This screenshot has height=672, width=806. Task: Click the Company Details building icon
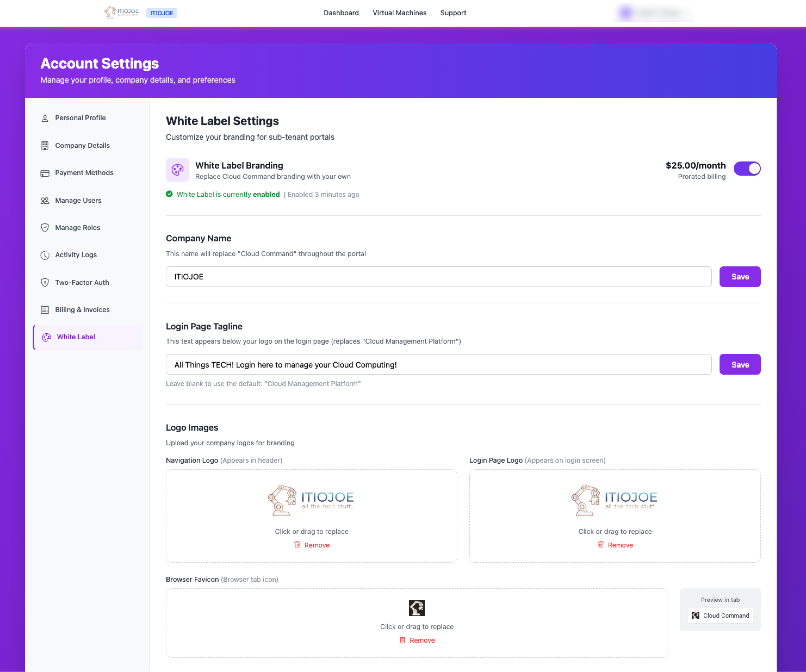click(45, 145)
